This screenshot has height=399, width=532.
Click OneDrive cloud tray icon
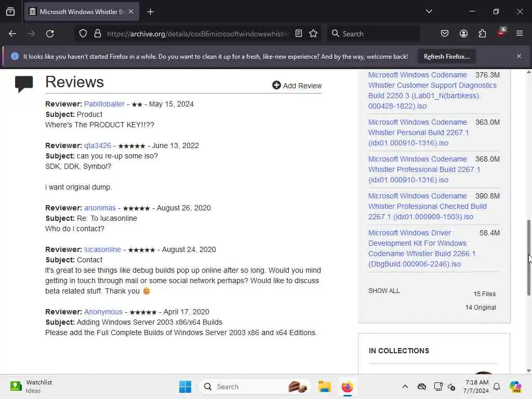coord(421,387)
